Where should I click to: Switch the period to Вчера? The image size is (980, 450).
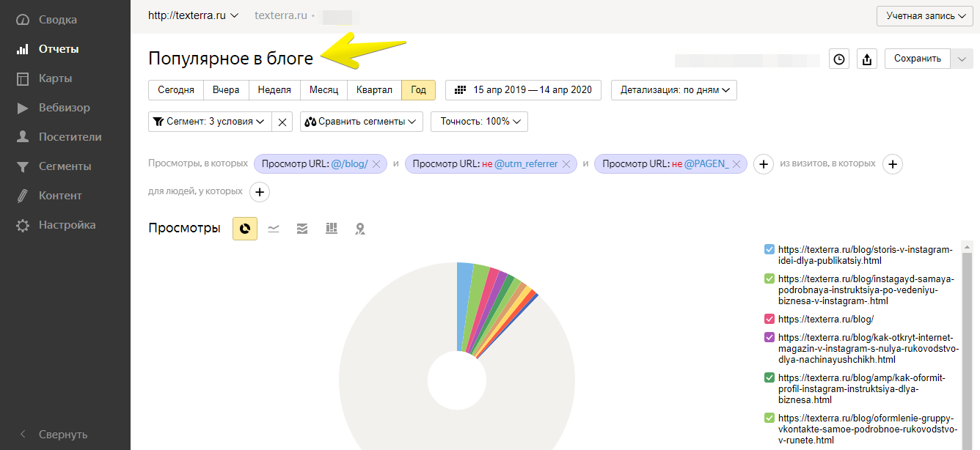(x=226, y=90)
